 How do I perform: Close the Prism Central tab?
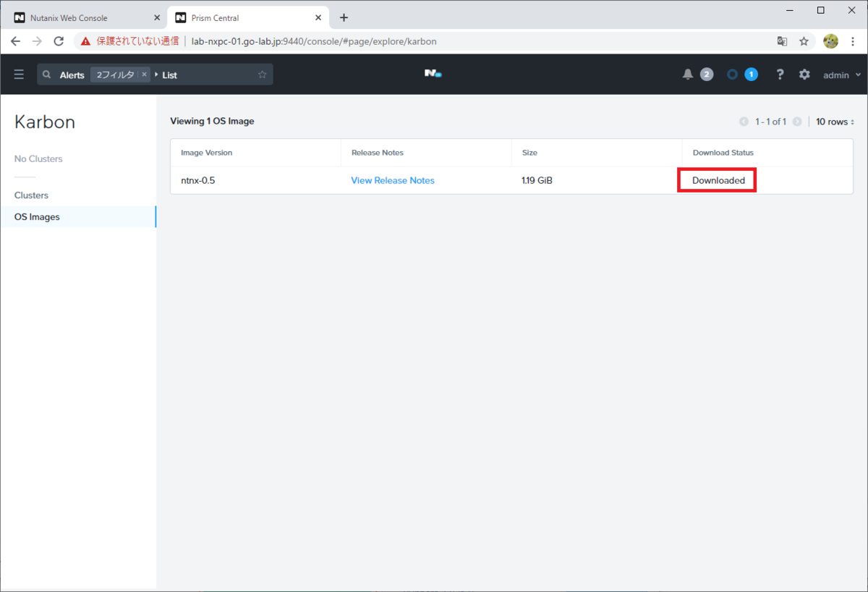pyautogui.click(x=316, y=17)
